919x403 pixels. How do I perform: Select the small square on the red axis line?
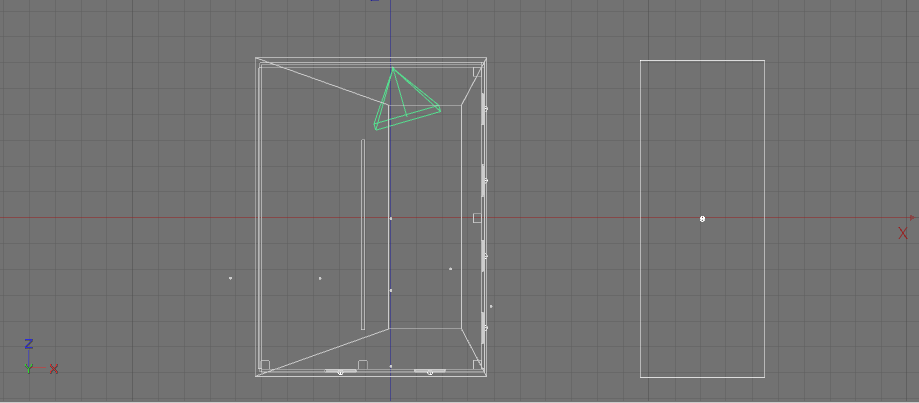pos(477,218)
